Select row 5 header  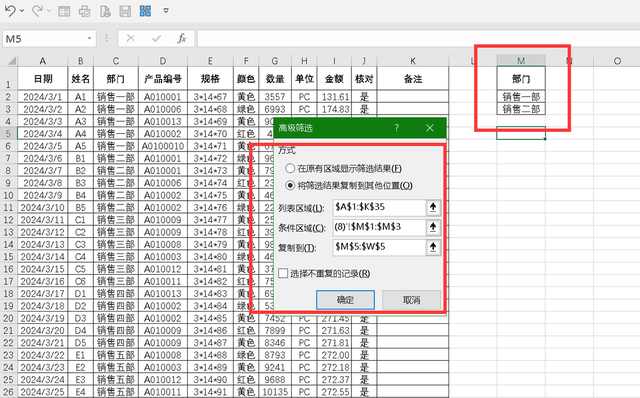click(9, 134)
